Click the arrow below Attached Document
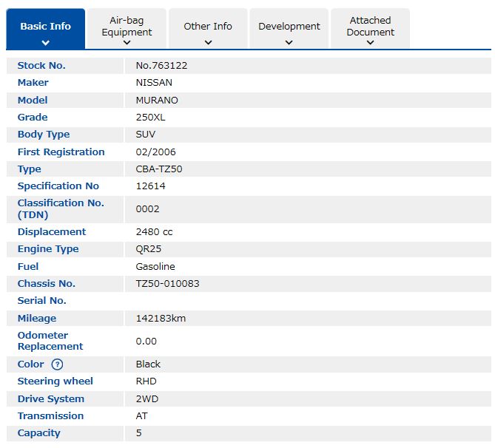 (x=370, y=44)
